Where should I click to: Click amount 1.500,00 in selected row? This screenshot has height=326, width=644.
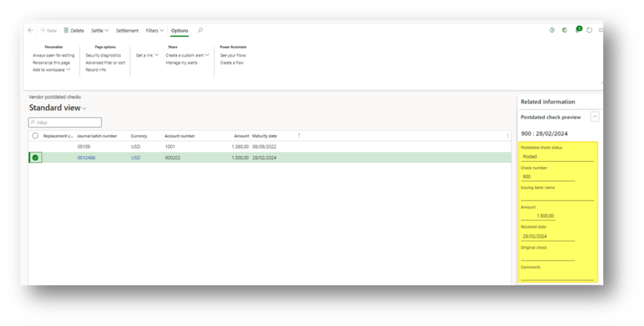coord(240,157)
